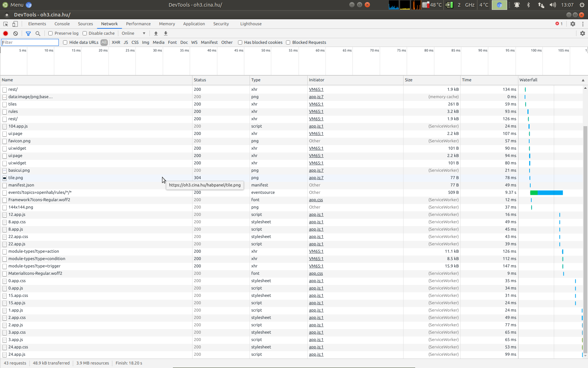Toggle the device emulation toolbar
Image resolution: width=588 pixels, height=368 pixels.
click(x=15, y=23)
